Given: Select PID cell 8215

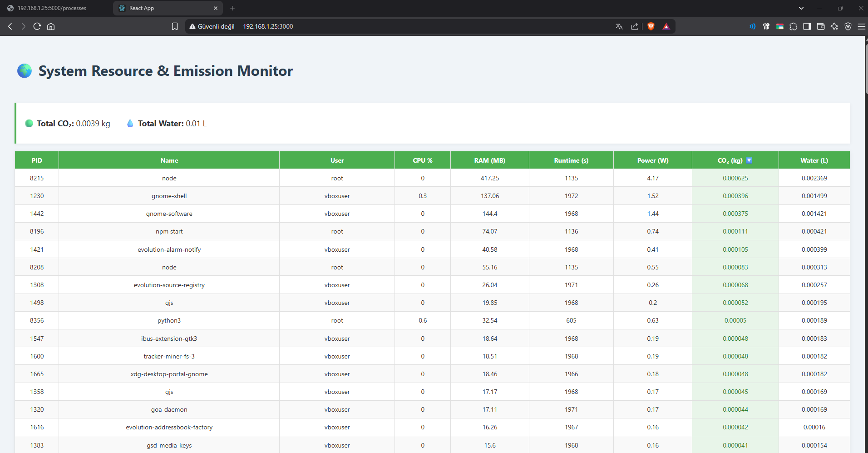Looking at the screenshot, I should (37, 178).
